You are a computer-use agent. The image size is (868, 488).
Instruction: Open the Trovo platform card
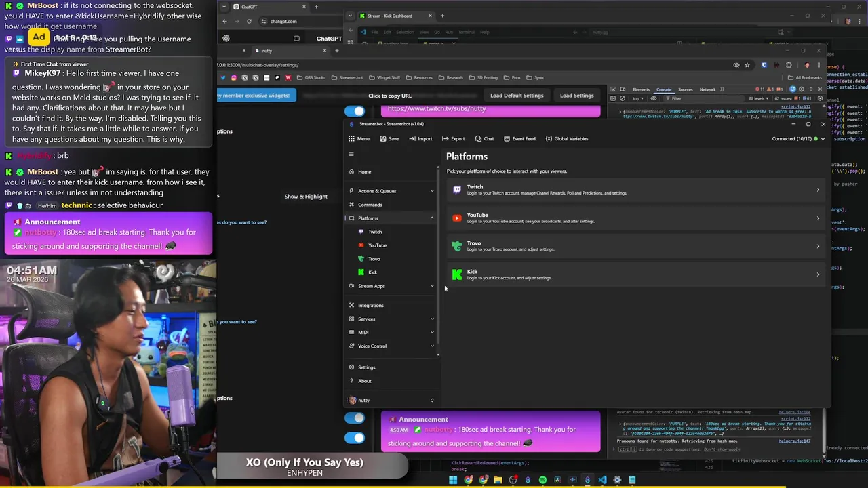635,246
